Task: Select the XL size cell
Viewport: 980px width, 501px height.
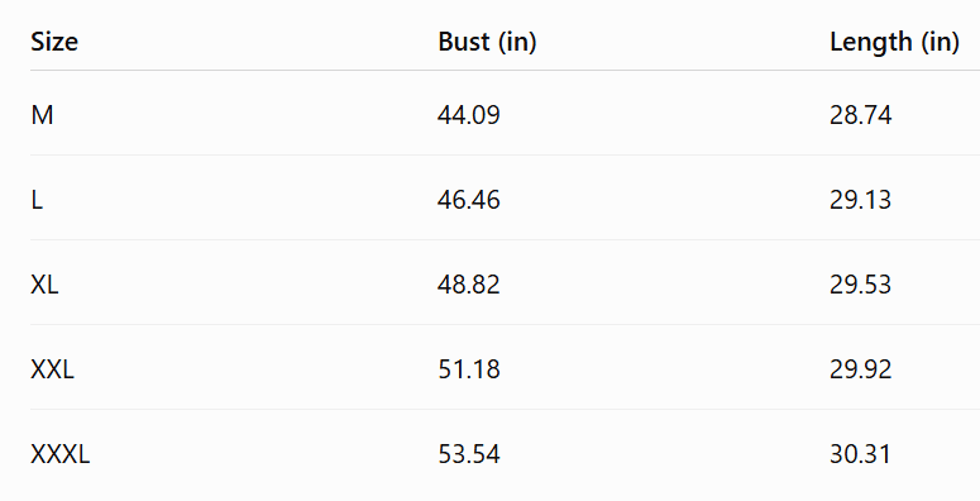Action: [44, 284]
